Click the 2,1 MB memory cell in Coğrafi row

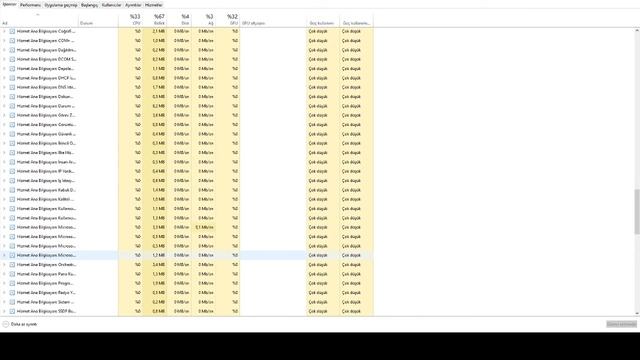[x=155, y=31]
